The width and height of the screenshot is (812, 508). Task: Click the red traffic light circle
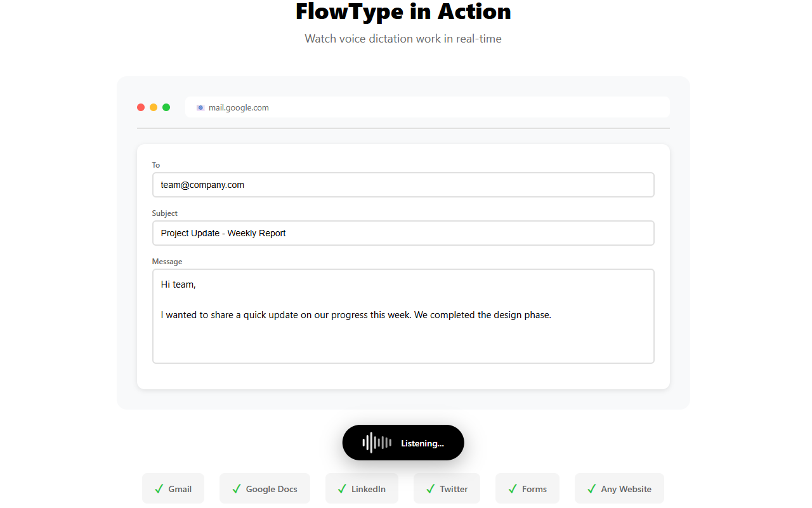click(x=141, y=107)
